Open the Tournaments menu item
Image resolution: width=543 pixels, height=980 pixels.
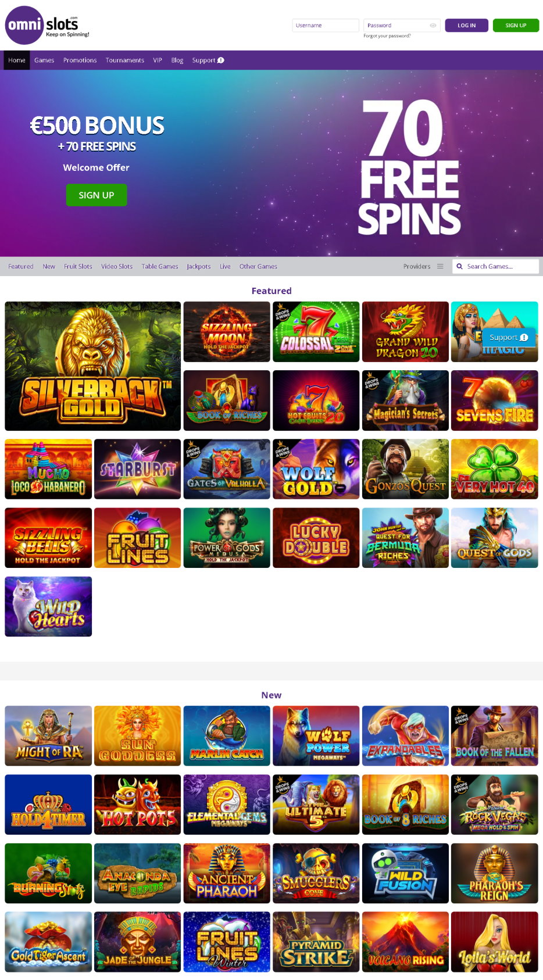(125, 60)
